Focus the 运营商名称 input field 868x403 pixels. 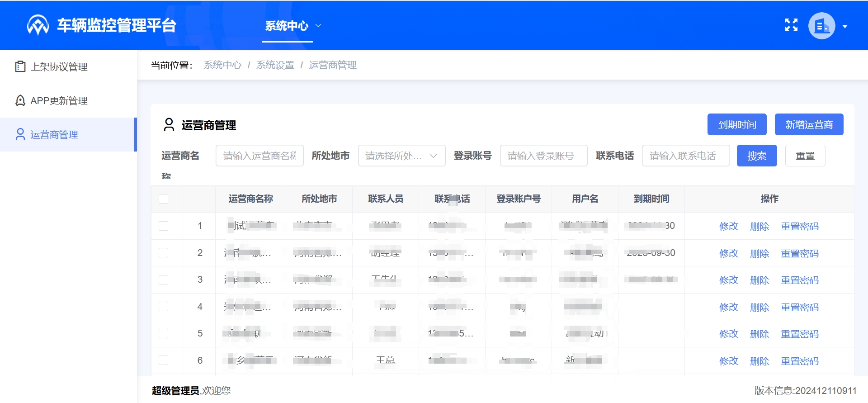coord(259,156)
